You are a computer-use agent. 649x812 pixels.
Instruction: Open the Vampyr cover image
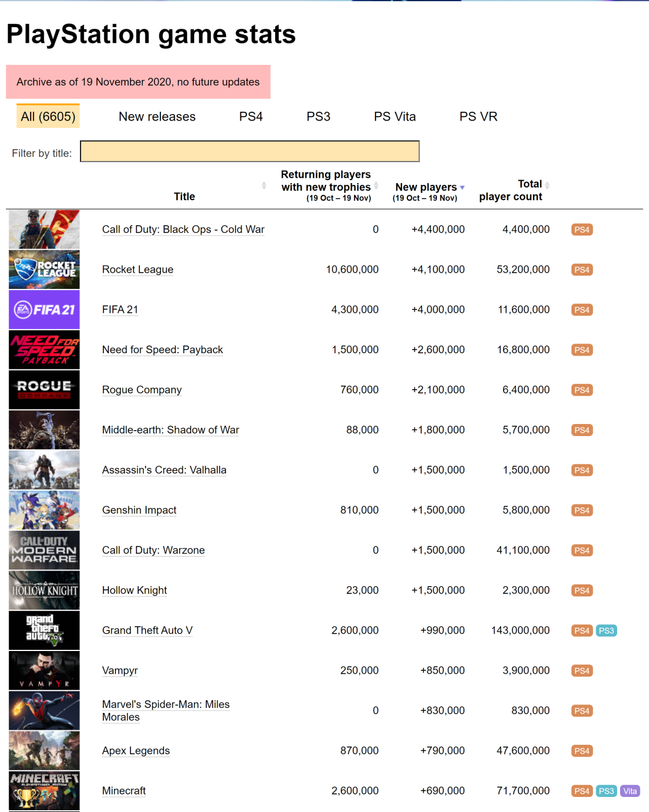coord(44,671)
